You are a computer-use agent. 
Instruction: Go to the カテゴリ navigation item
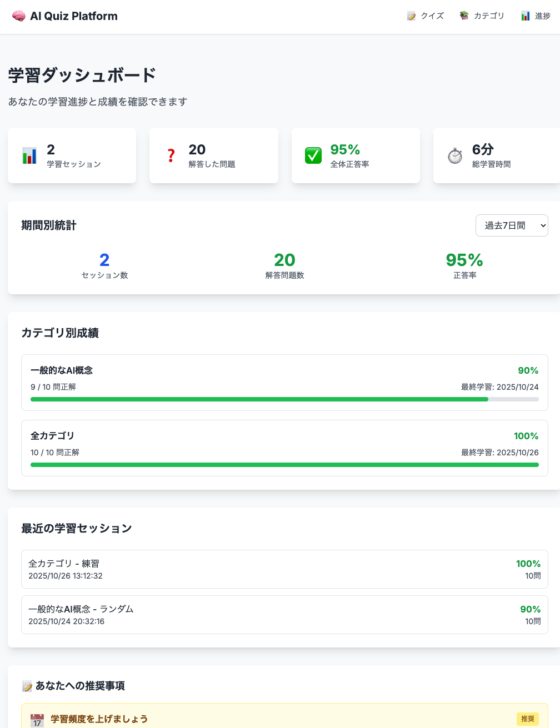(482, 16)
